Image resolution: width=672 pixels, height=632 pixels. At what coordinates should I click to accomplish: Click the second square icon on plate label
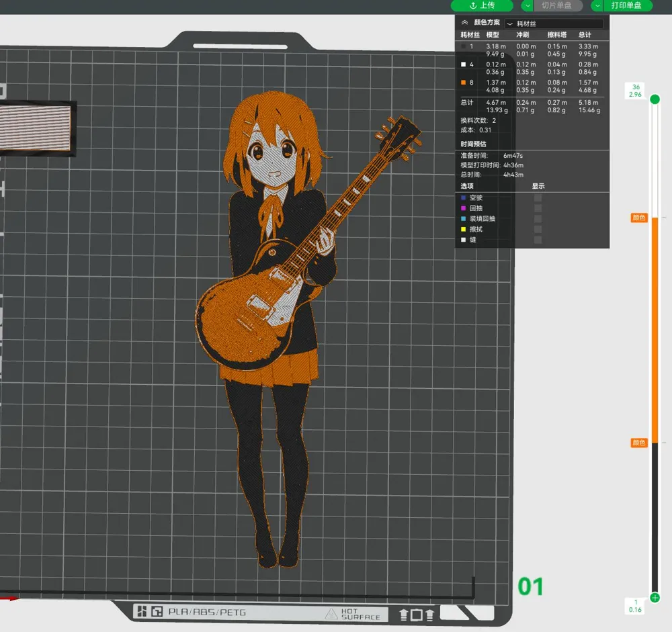[157, 611]
